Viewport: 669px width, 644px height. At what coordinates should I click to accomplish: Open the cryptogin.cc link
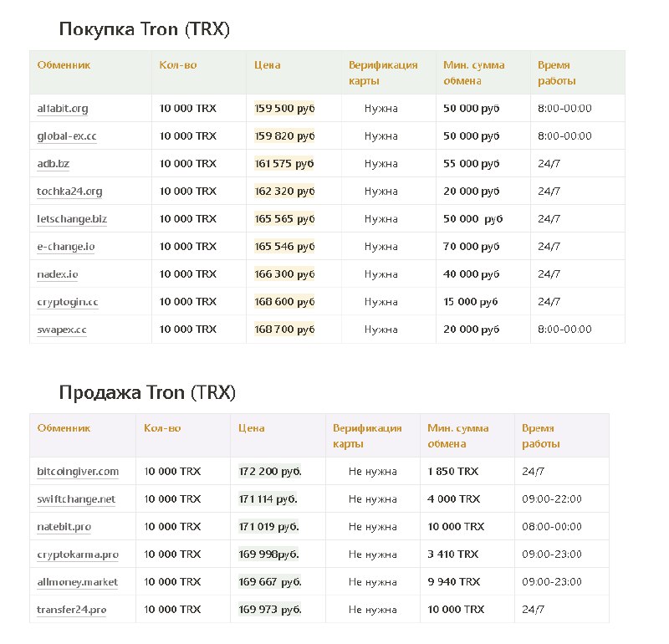[x=68, y=302]
